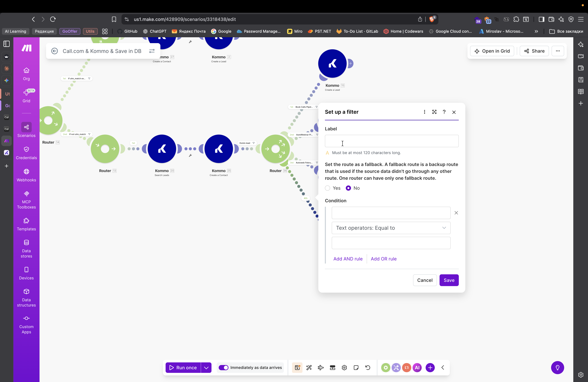Open the explain flow airplane icon
This screenshot has height=382, width=588.
[x=321, y=367]
